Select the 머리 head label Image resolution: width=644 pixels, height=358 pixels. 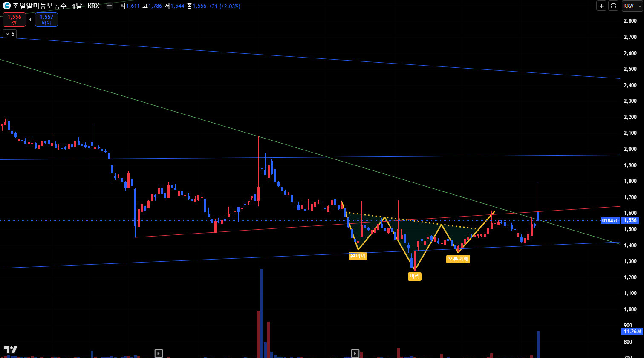(x=415, y=277)
